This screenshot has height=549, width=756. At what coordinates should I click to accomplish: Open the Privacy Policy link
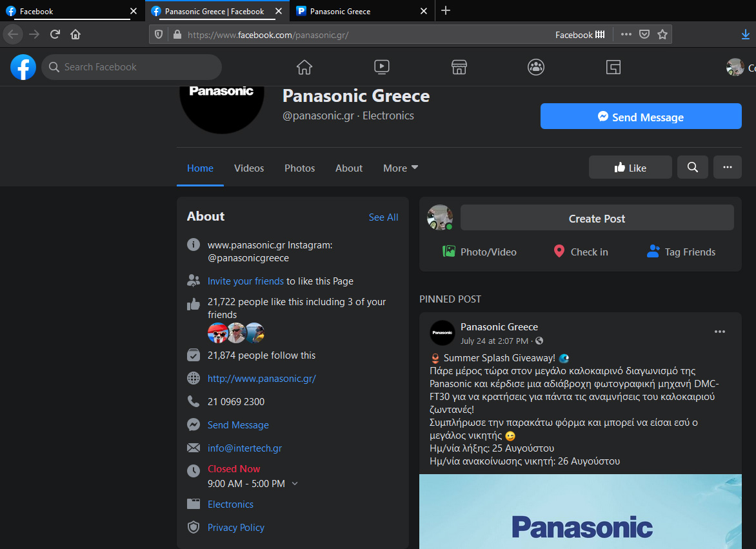pos(236,527)
